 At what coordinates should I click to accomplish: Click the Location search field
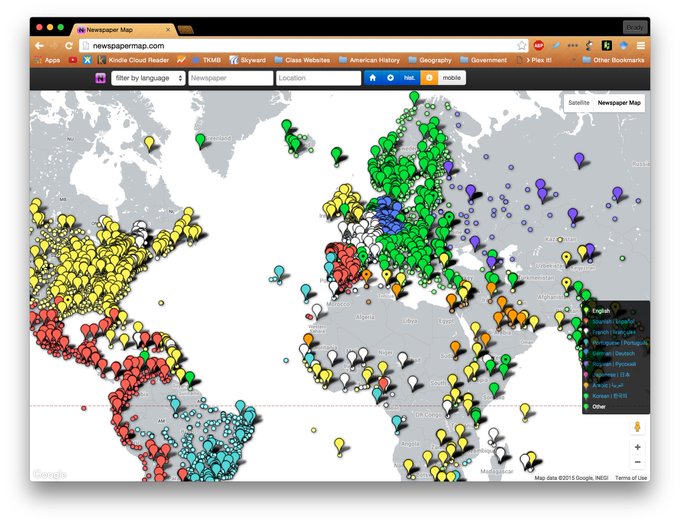[x=318, y=77]
